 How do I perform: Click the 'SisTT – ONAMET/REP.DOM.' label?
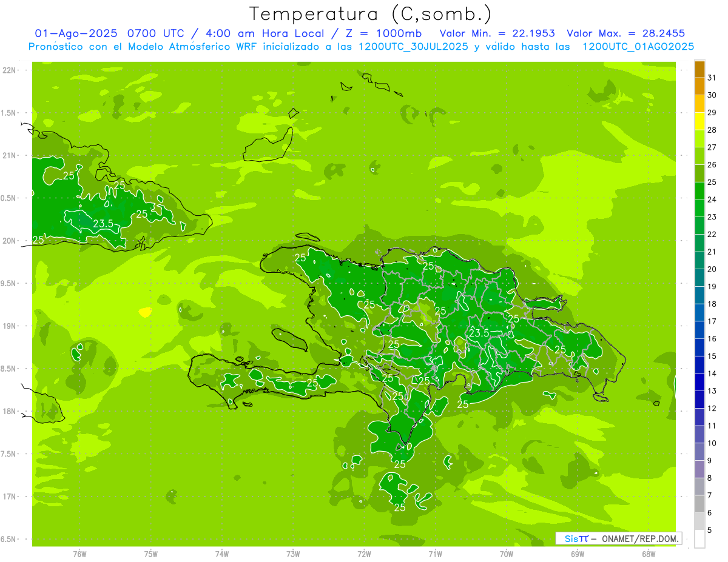pos(618,538)
